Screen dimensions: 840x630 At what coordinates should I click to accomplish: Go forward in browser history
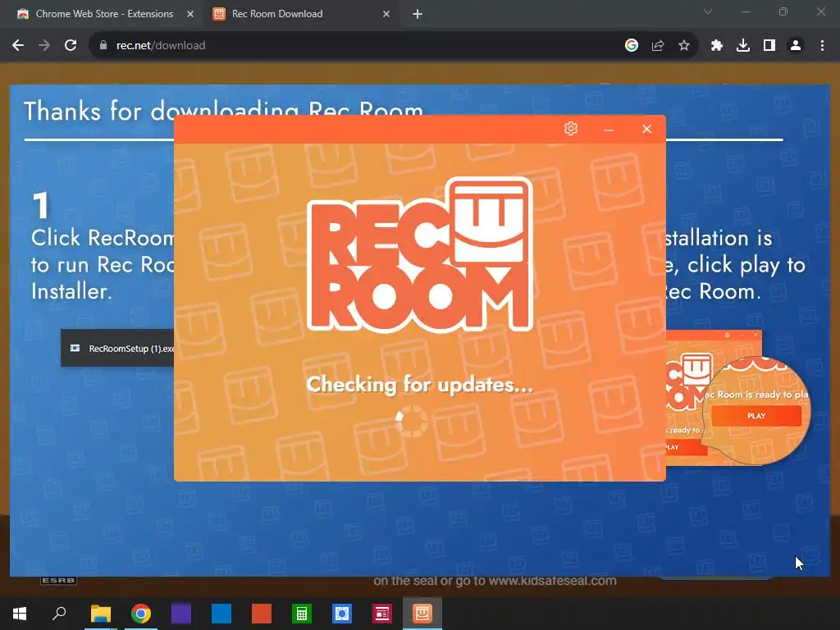pos(44,46)
